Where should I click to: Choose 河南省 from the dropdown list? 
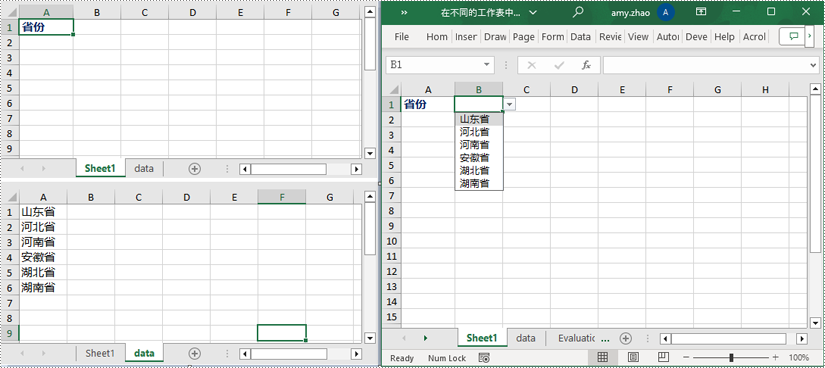pos(479,145)
